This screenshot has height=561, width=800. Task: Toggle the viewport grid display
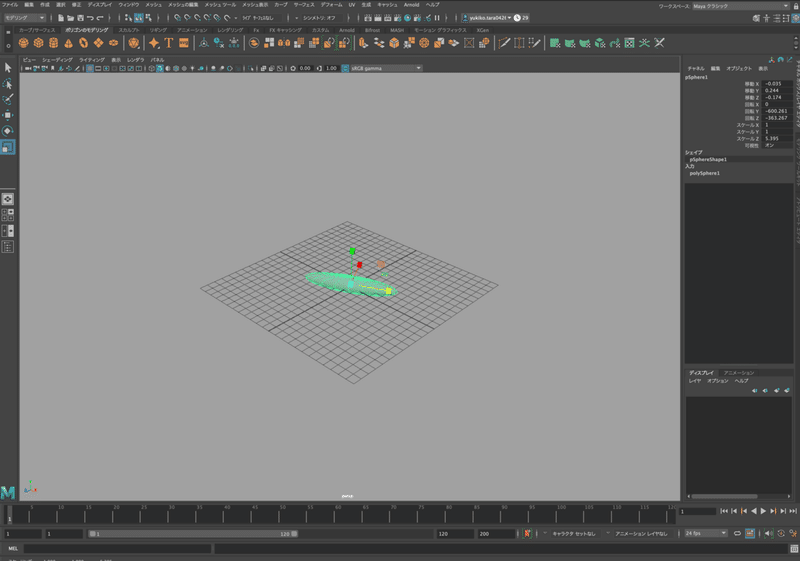[x=90, y=68]
